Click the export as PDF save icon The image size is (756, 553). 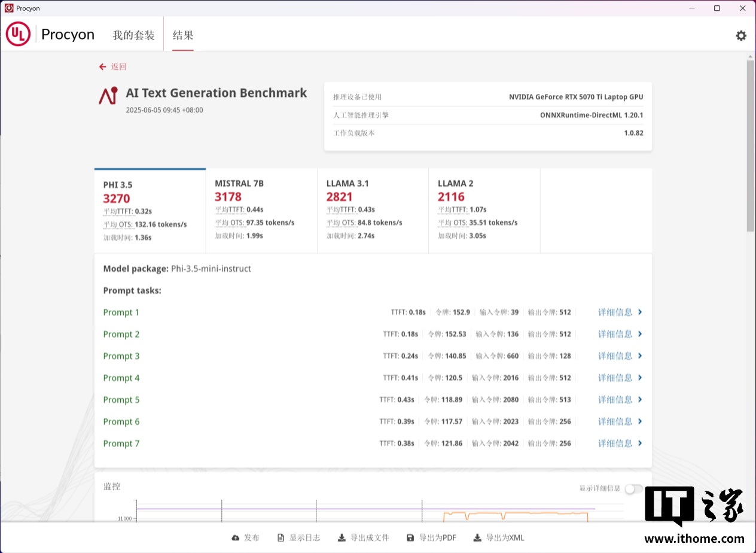tap(410, 538)
